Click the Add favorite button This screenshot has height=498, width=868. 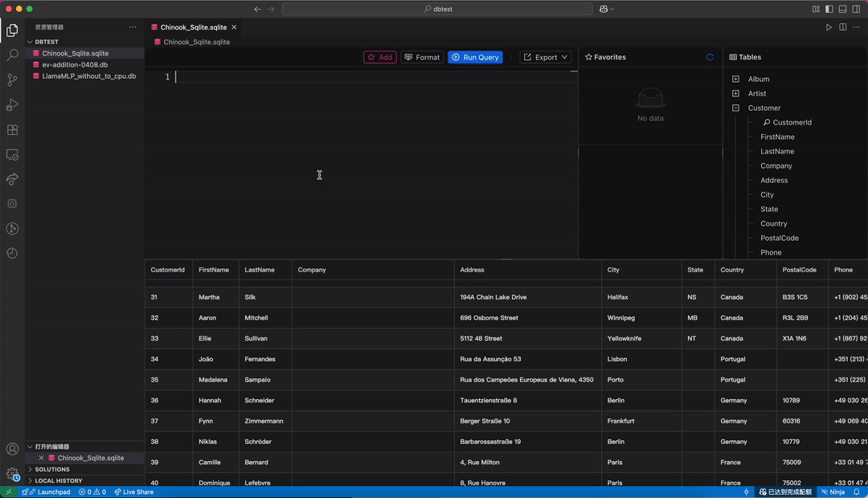(x=379, y=57)
